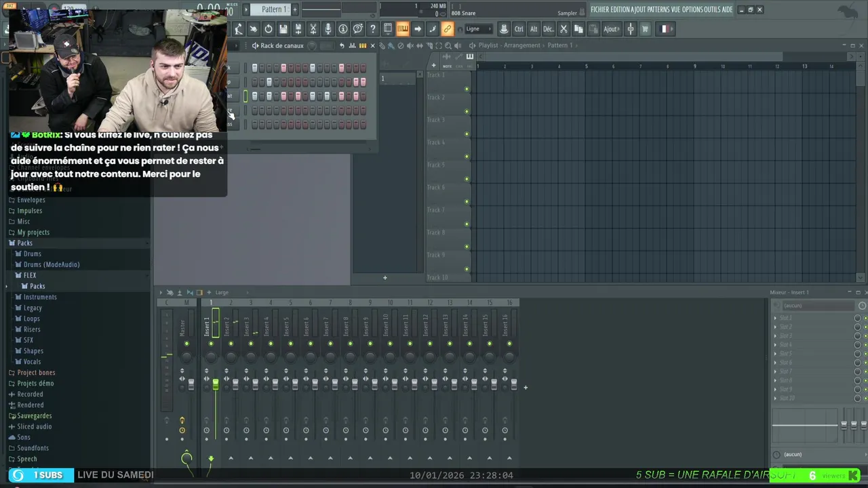Mute Track 5 with its green dot

[x=467, y=179]
